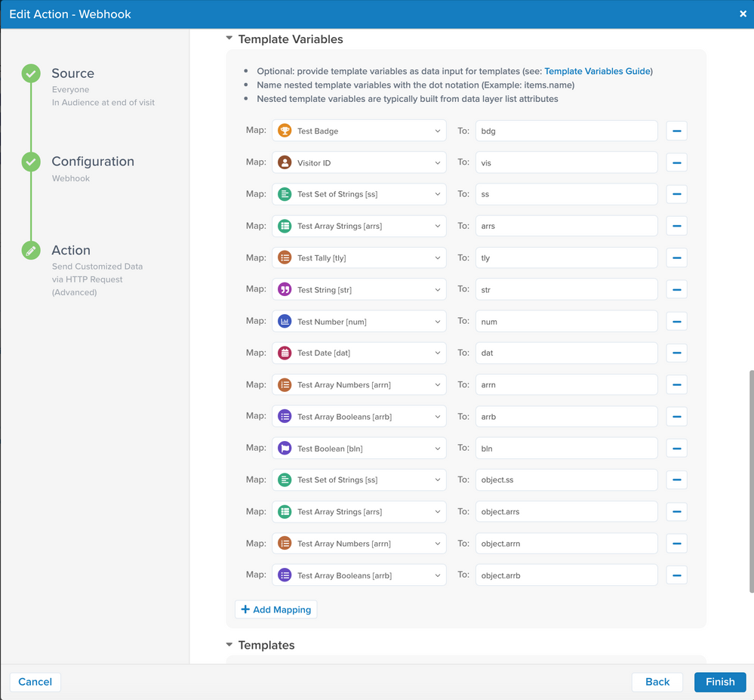
Task: Click the pencil icon for Action step
Action: pyautogui.click(x=31, y=251)
